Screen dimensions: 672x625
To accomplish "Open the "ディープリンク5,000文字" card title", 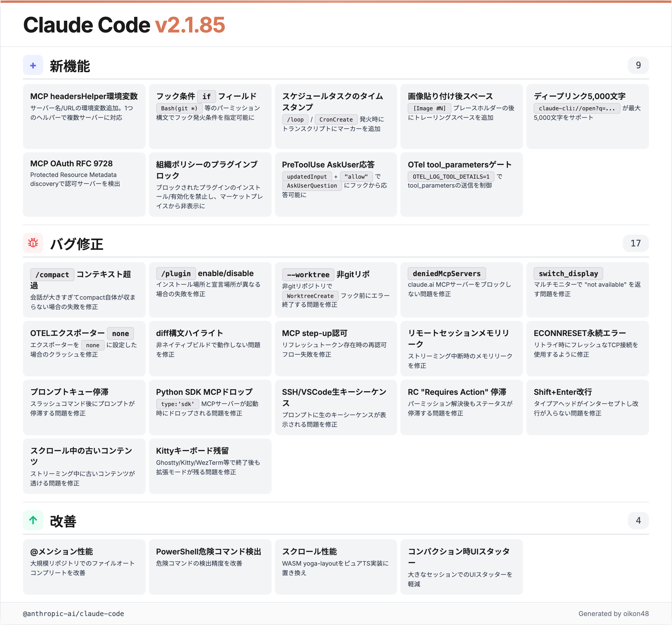I will tap(579, 96).
